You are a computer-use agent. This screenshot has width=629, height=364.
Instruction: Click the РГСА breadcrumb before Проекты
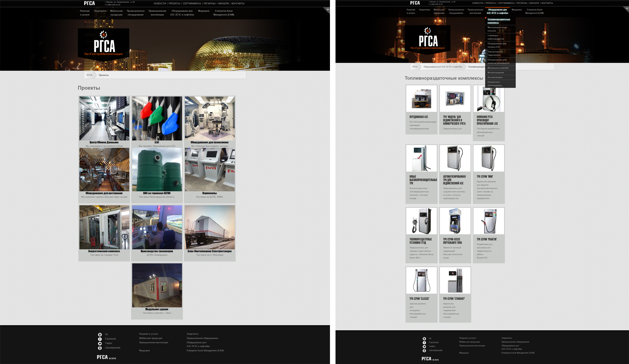coord(89,75)
